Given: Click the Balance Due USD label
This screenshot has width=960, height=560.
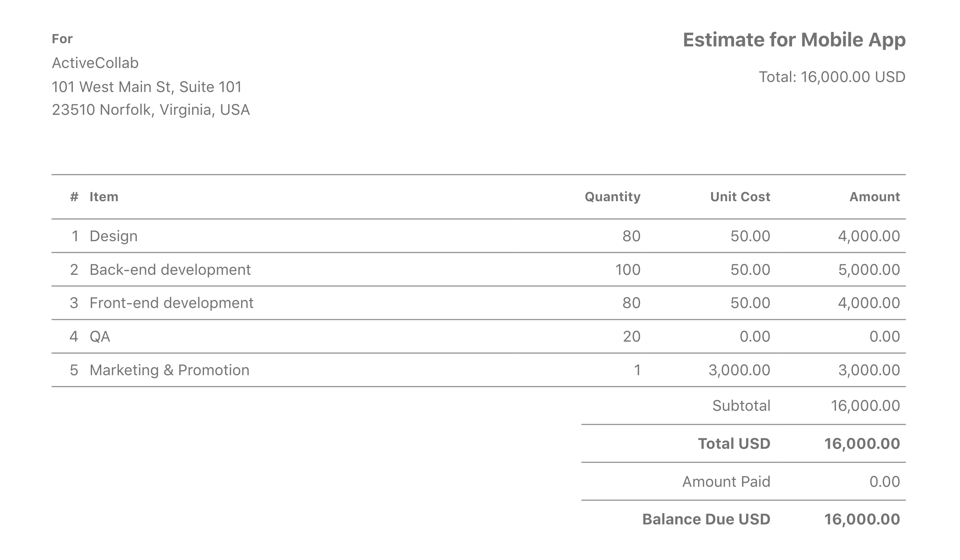Looking at the screenshot, I should 706,519.
